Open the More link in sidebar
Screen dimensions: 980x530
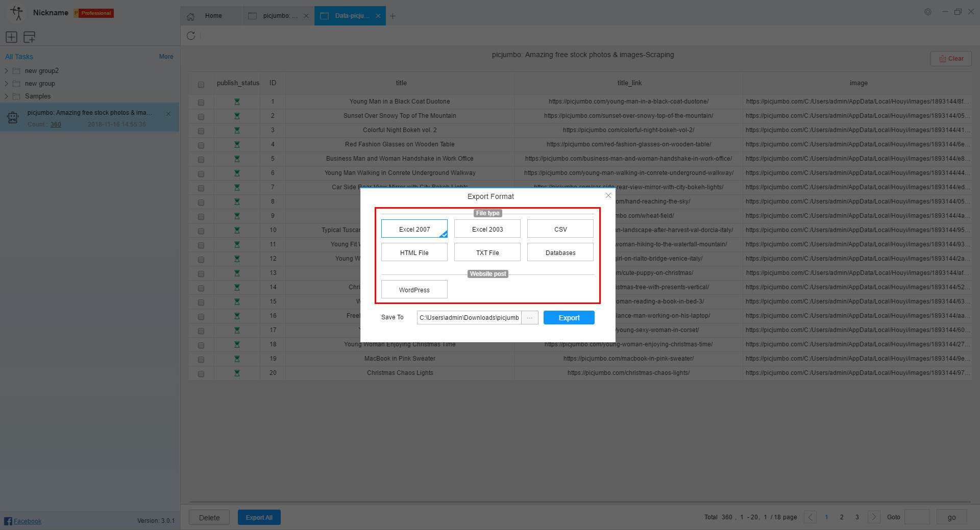166,57
